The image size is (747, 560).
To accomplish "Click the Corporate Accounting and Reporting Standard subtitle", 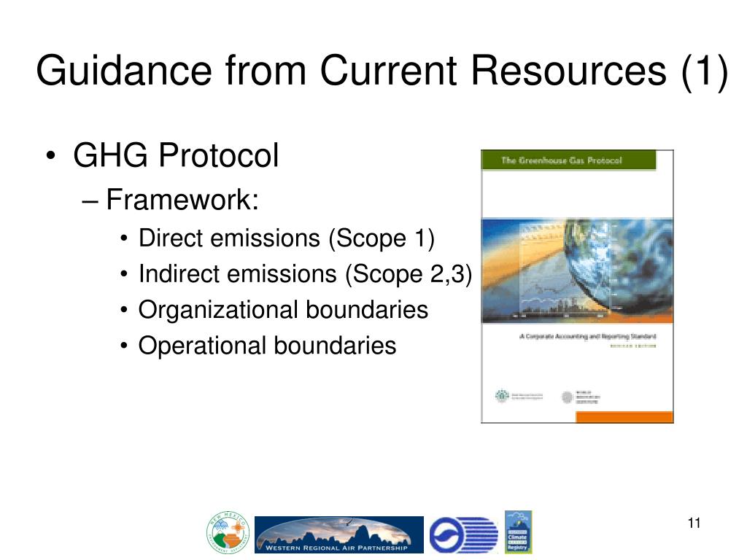I will [587, 336].
